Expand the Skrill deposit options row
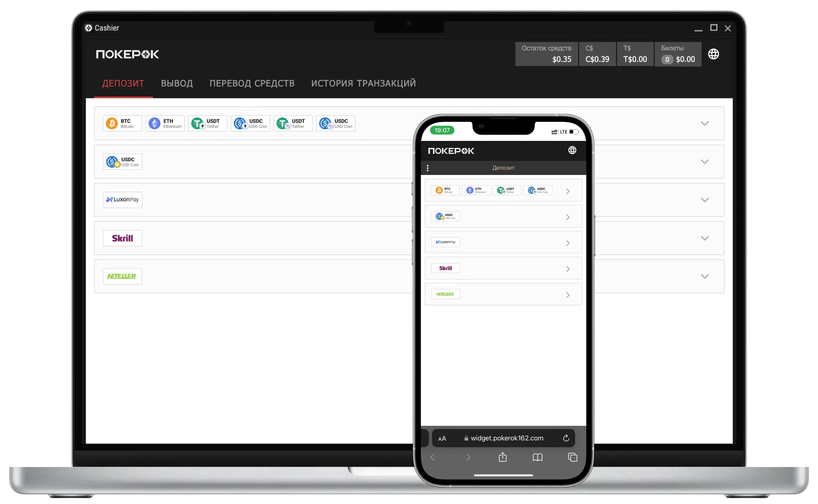Viewport: 818px width, 504px height. click(x=705, y=238)
